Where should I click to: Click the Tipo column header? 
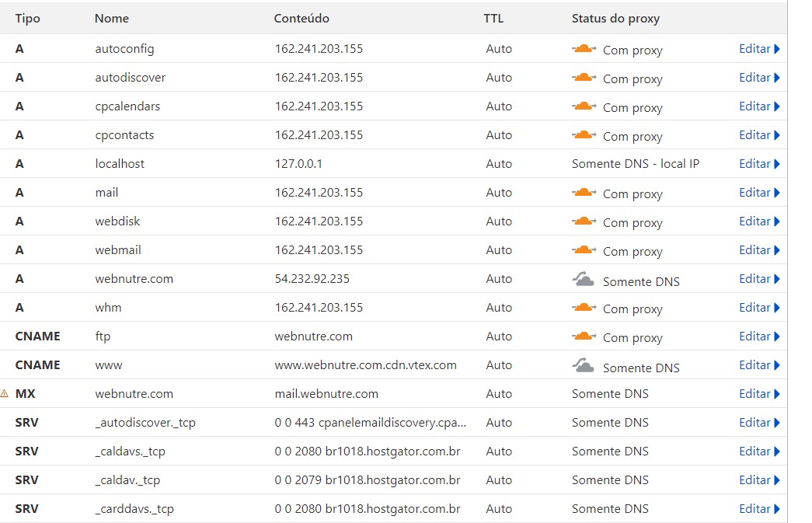(x=27, y=18)
